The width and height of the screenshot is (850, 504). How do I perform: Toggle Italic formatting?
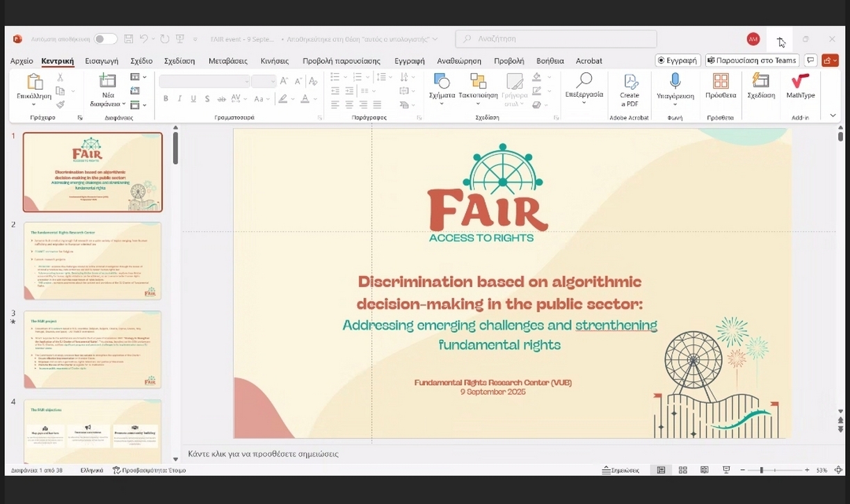coord(179,99)
